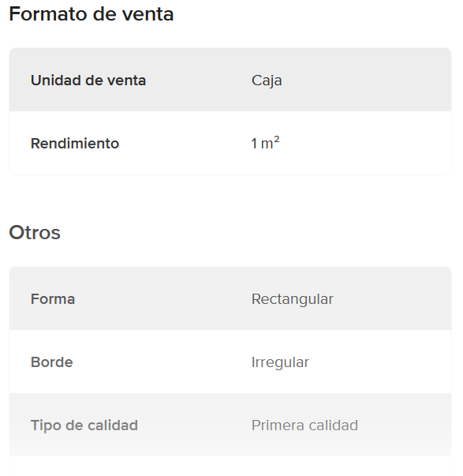Click the Unidad de venta row background
Viewport: 463px width, 476px height.
(230, 80)
